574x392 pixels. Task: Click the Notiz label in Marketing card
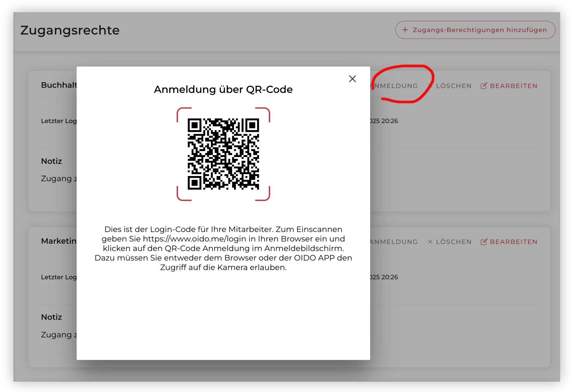51,317
